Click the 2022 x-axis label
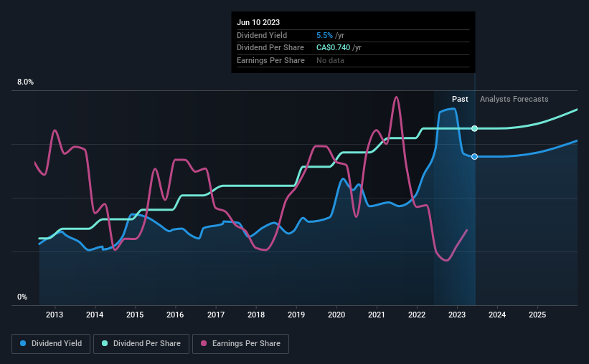 tap(417, 315)
